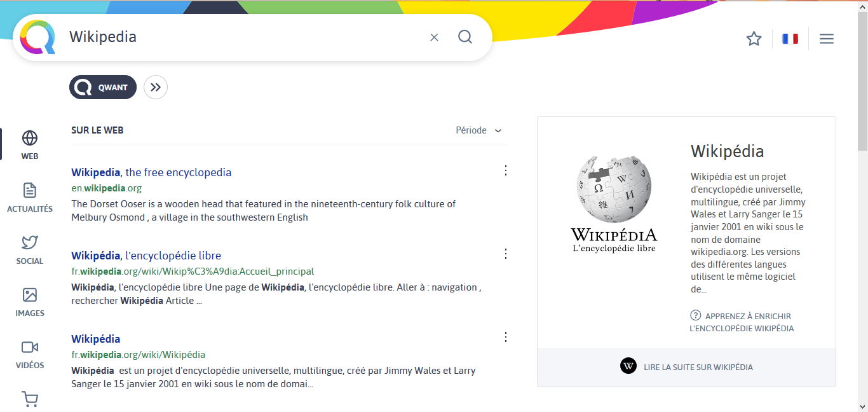868x412 pixels.
Task: Open options menu for 'the free encyclopedia' result
Action: tap(506, 170)
